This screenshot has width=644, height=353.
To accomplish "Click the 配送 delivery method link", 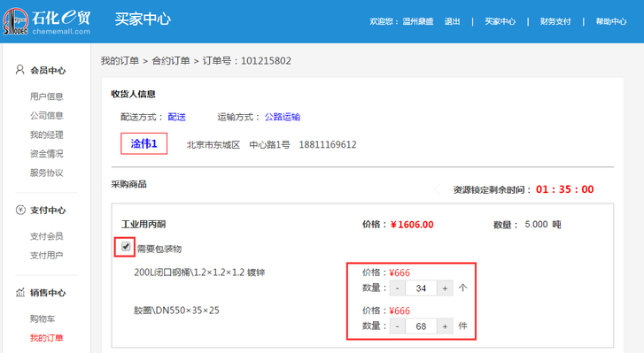I will click(176, 118).
